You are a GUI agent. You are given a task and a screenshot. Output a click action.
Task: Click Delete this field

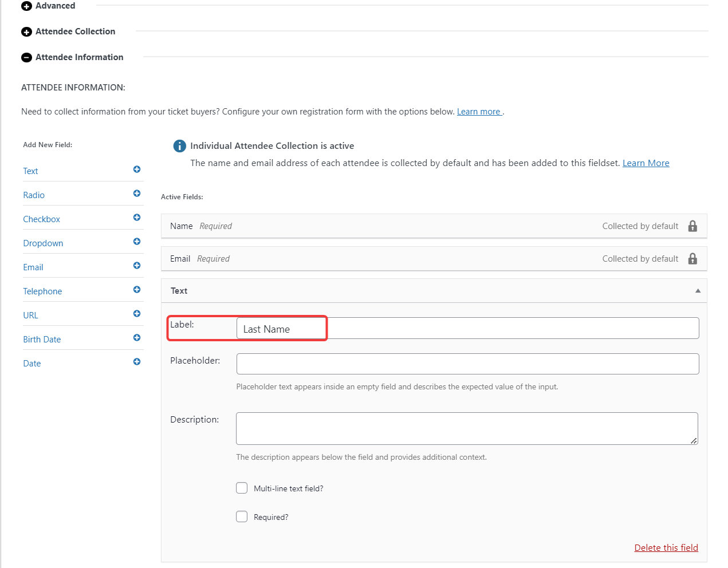click(666, 547)
